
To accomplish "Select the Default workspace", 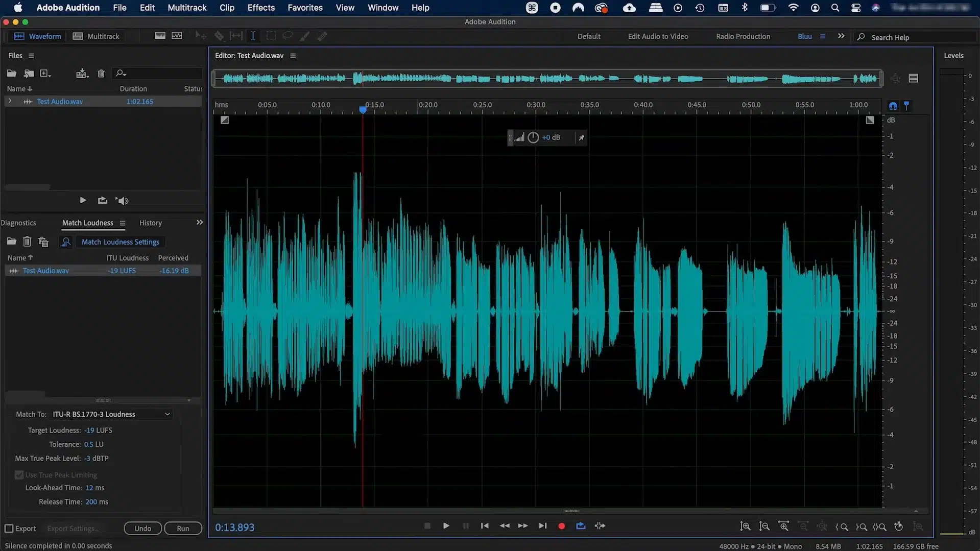I will (x=589, y=36).
